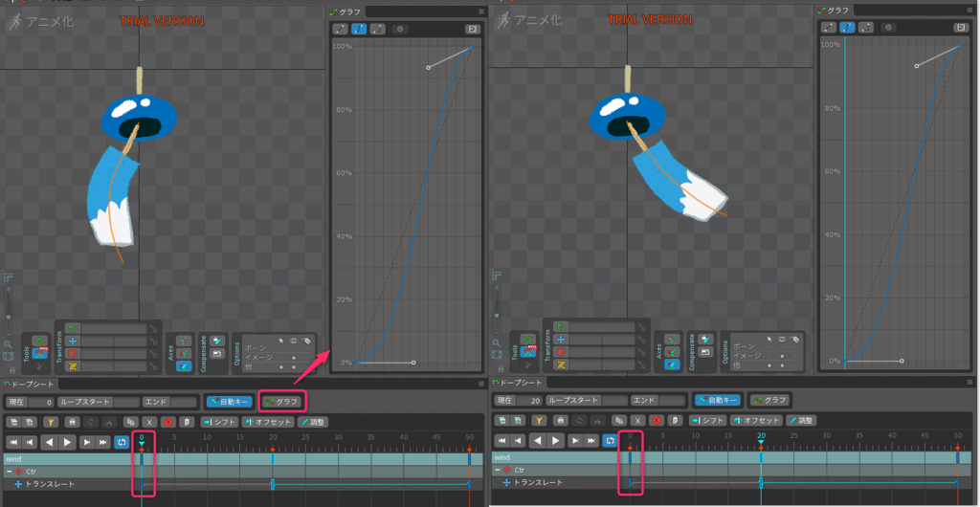The height and width of the screenshot is (507, 980).
Task: Select frame 20 key on left wind row
Action: click(x=273, y=459)
